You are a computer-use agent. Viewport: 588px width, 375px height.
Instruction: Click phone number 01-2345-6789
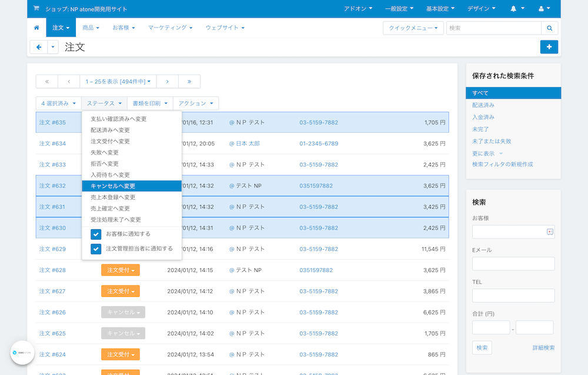click(319, 143)
